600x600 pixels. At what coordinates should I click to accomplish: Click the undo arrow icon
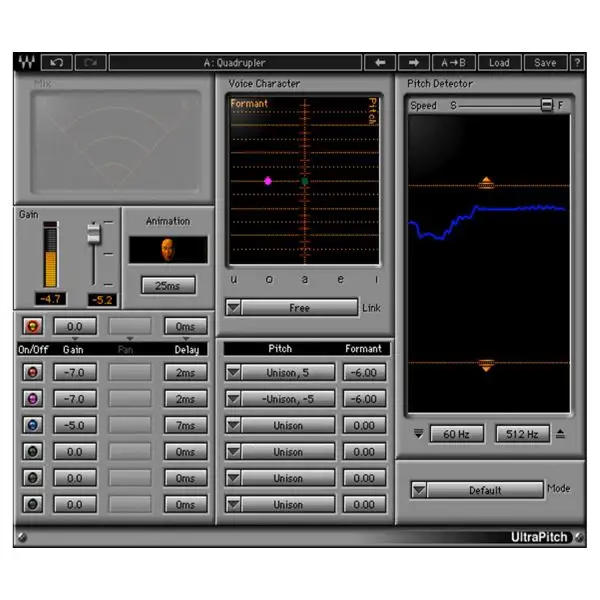pos(57,62)
